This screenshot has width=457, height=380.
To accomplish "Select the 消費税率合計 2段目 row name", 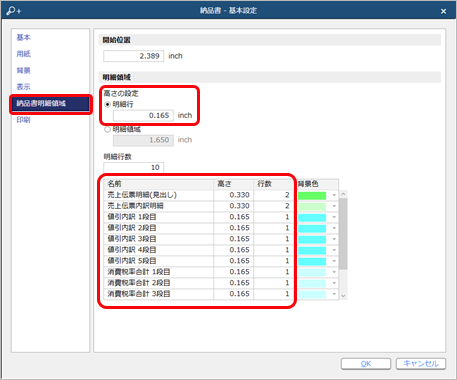I will 139,283.
